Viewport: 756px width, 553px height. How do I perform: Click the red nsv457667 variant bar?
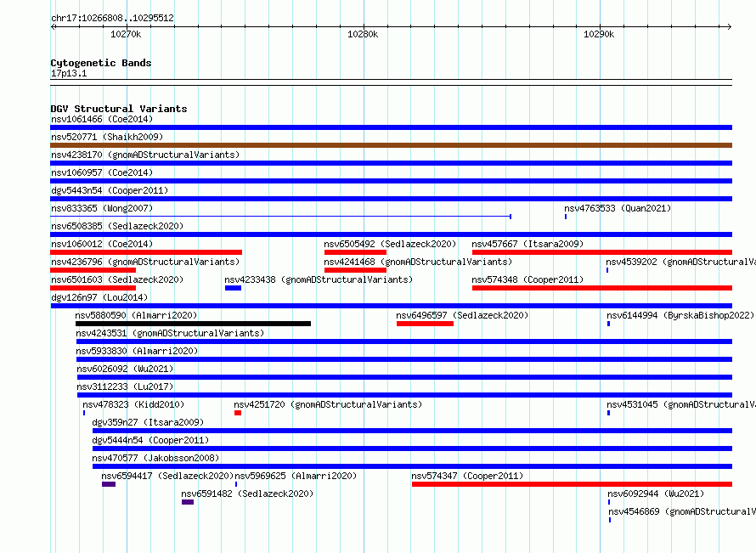(x=602, y=252)
